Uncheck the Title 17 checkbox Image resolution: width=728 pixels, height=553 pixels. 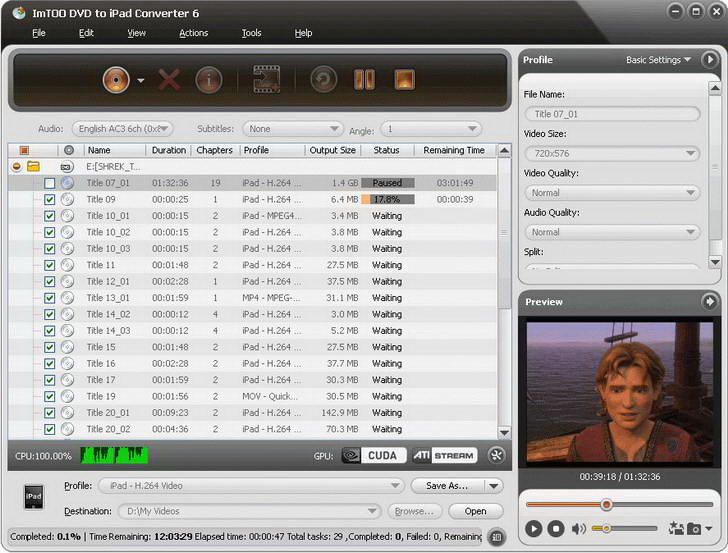[50, 380]
